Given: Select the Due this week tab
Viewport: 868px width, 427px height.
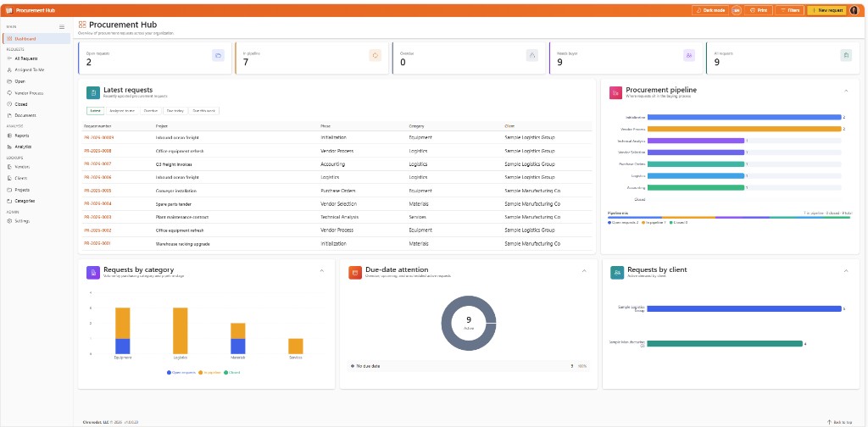Looking at the screenshot, I should pyautogui.click(x=203, y=111).
